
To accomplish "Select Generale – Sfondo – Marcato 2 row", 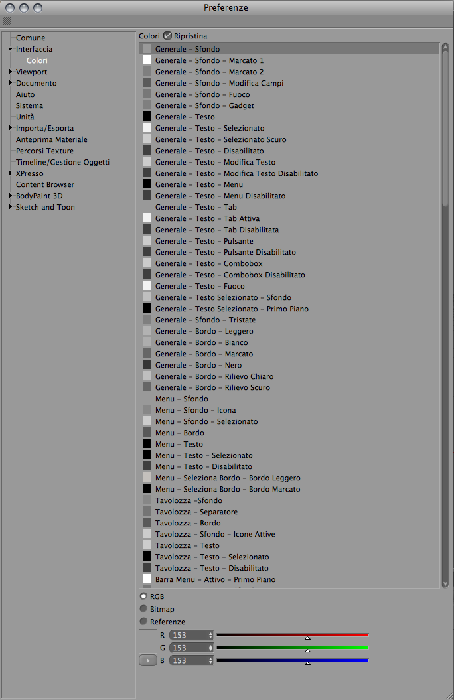I will [289, 71].
